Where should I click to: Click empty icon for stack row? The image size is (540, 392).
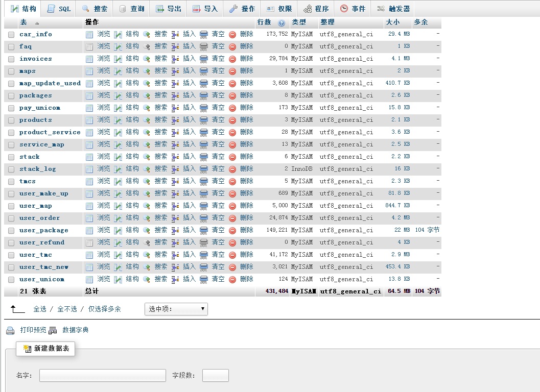pos(204,157)
